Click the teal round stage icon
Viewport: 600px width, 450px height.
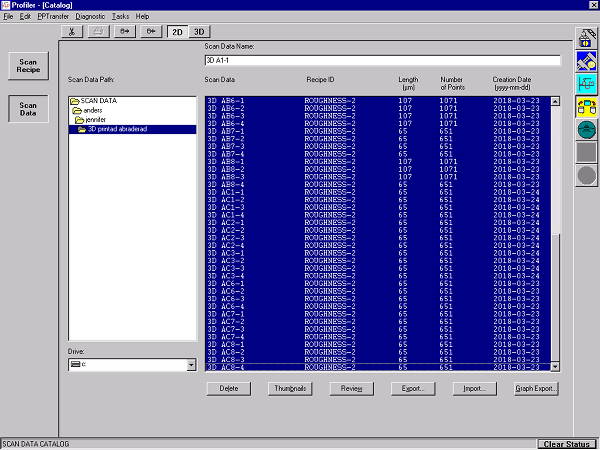pos(587,129)
